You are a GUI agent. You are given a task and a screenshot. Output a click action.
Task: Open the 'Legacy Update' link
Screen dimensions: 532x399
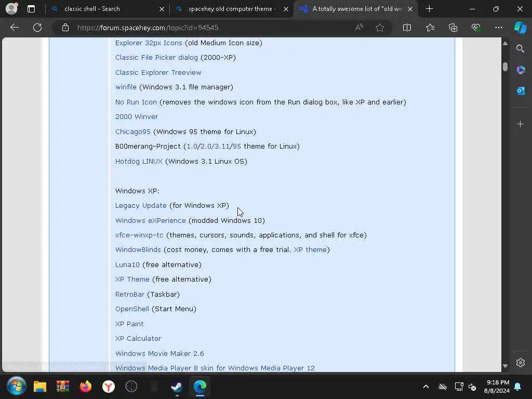tap(141, 206)
